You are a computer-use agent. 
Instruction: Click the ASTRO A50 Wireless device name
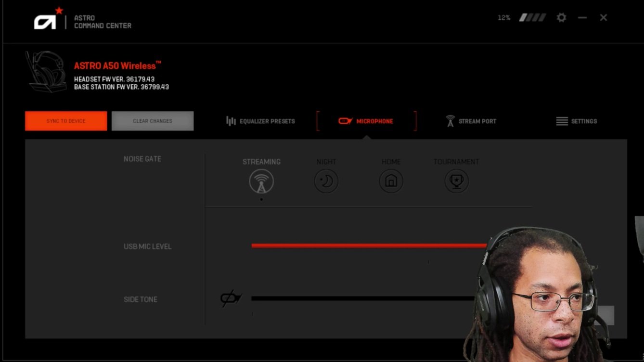click(117, 65)
